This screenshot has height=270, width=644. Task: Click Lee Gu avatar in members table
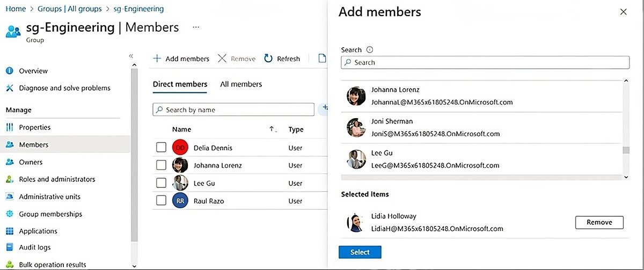point(180,183)
